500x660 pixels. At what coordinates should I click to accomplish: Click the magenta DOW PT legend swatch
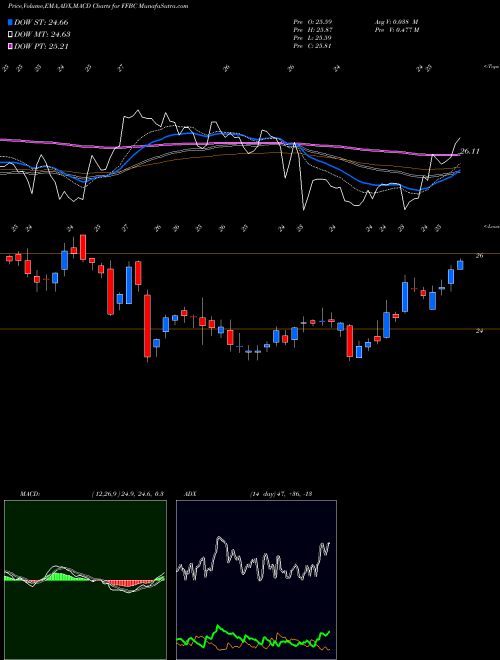pos(11,46)
